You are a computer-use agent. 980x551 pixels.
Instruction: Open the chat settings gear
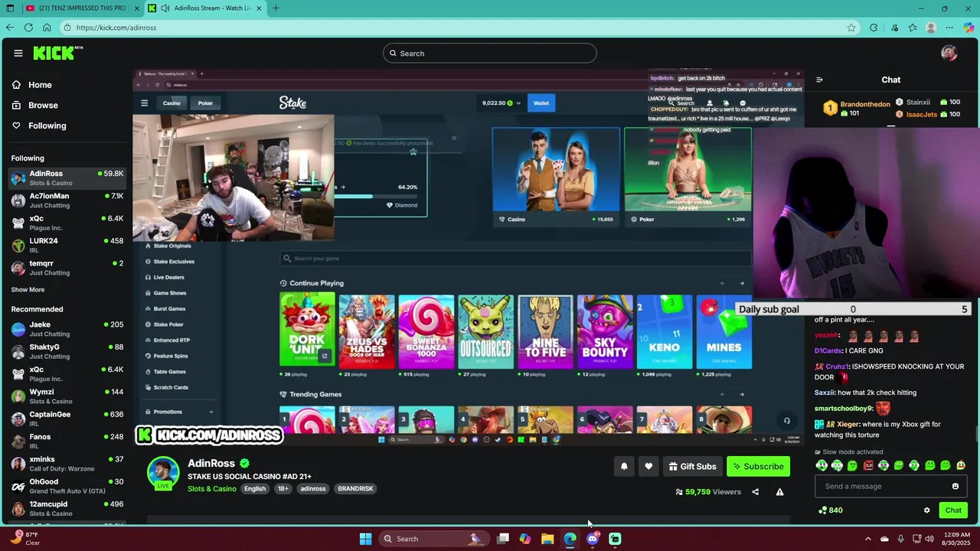pos(926,510)
